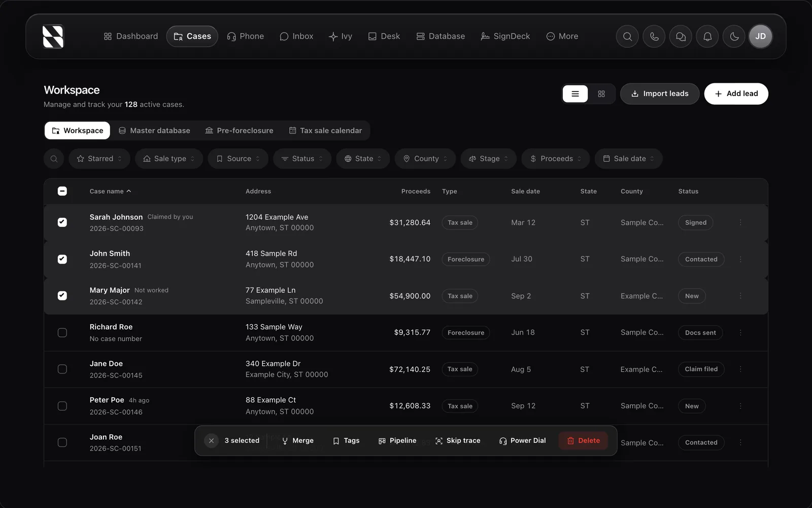Open the Starred filter dropdown

tap(99, 158)
